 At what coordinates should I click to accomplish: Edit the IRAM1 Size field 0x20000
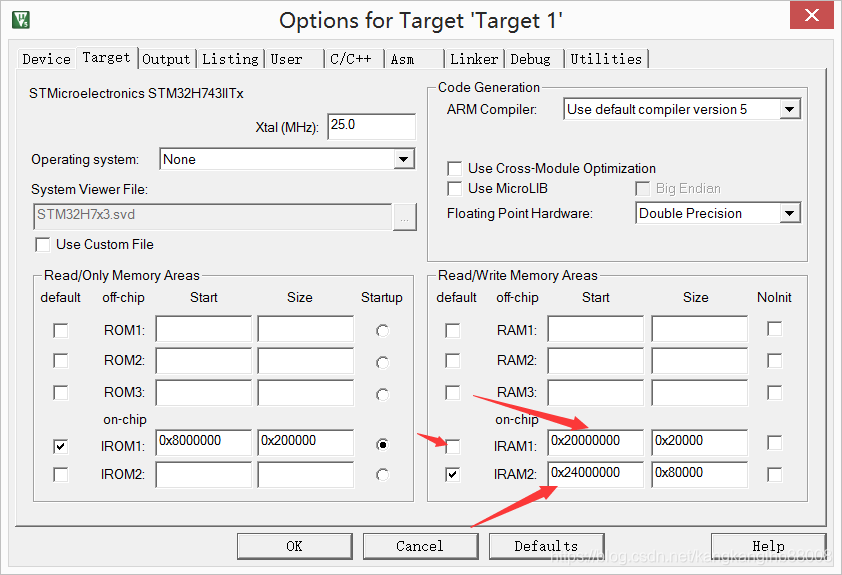(700, 442)
